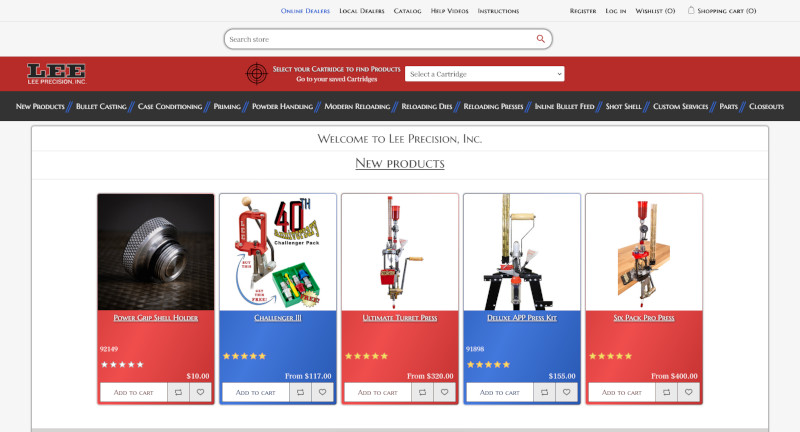
Task: Compare icon for Power Grip Shell Holder
Action: [179, 392]
